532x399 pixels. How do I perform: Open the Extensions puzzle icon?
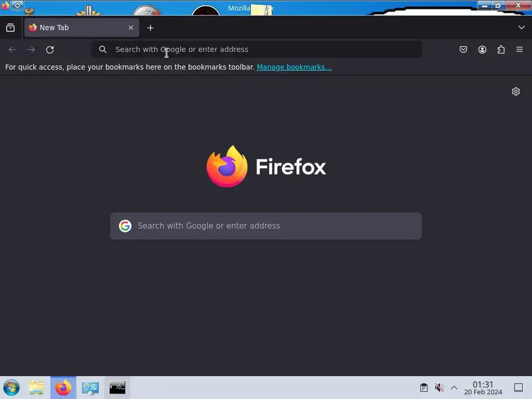tap(501, 49)
